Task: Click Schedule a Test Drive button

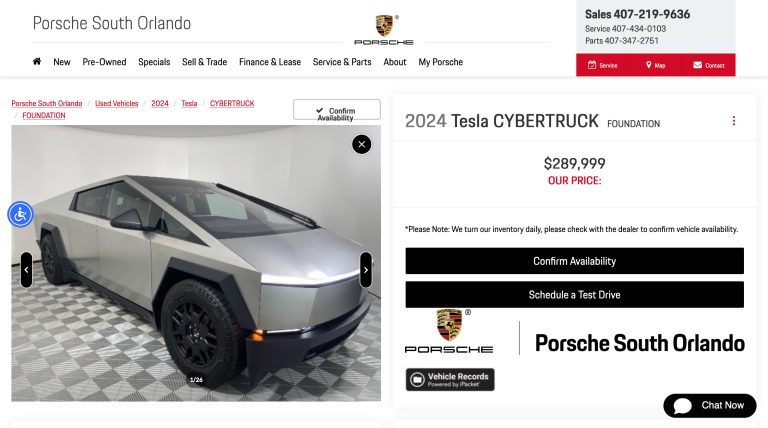Action: pos(575,295)
